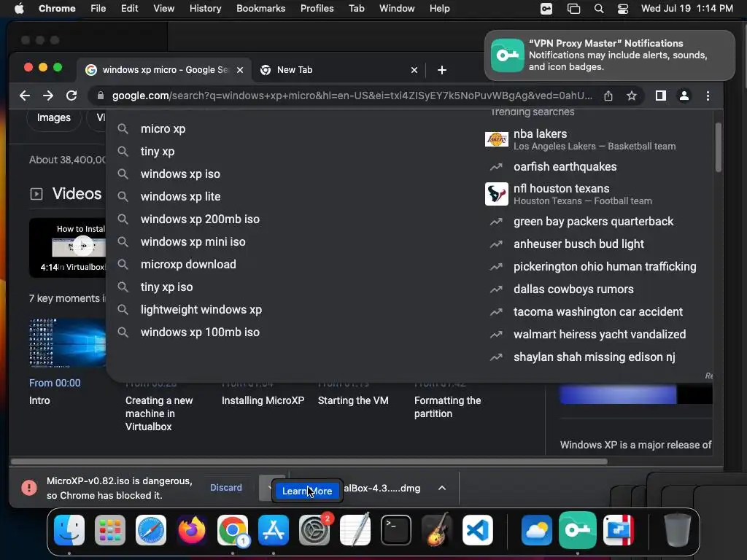Pick 'windows xp 100mb iso' suggestion
The height and width of the screenshot is (560, 747).
pos(200,332)
